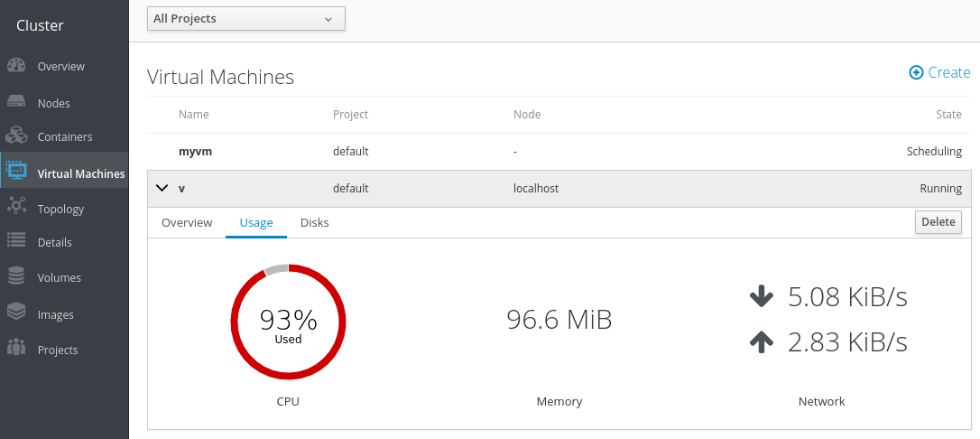The height and width of the screenshot is (439, 980).
Task: Click the Name column header
Action: pyautogui.click(x=194, y=115)
